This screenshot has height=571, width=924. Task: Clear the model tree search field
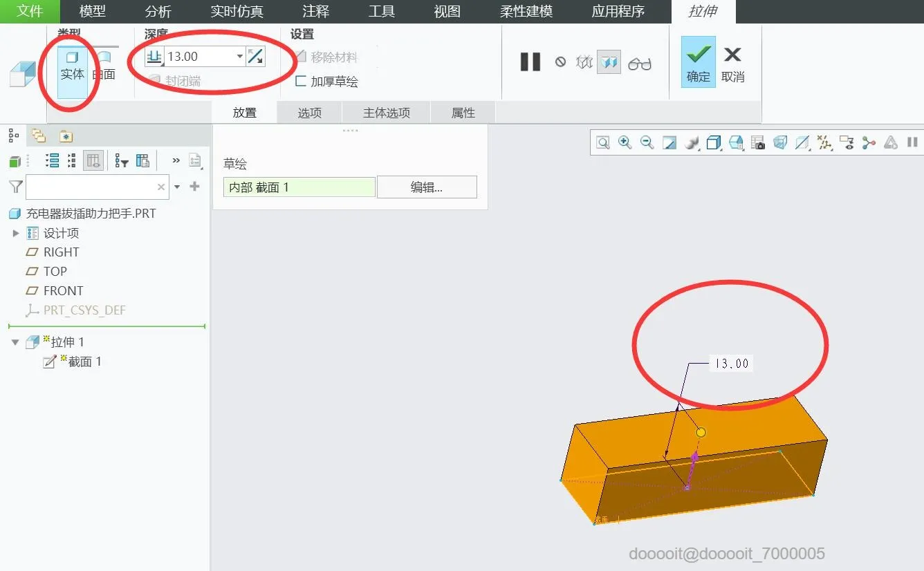[161, 187]
